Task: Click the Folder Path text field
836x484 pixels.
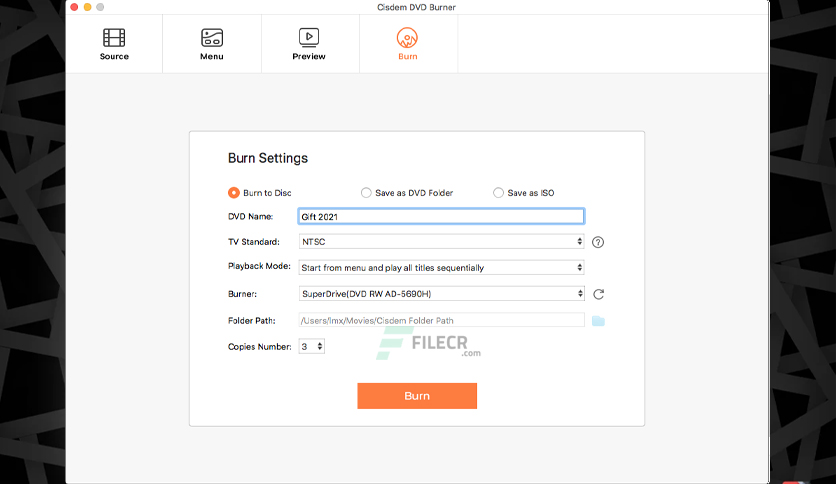Action: [441, 320]
